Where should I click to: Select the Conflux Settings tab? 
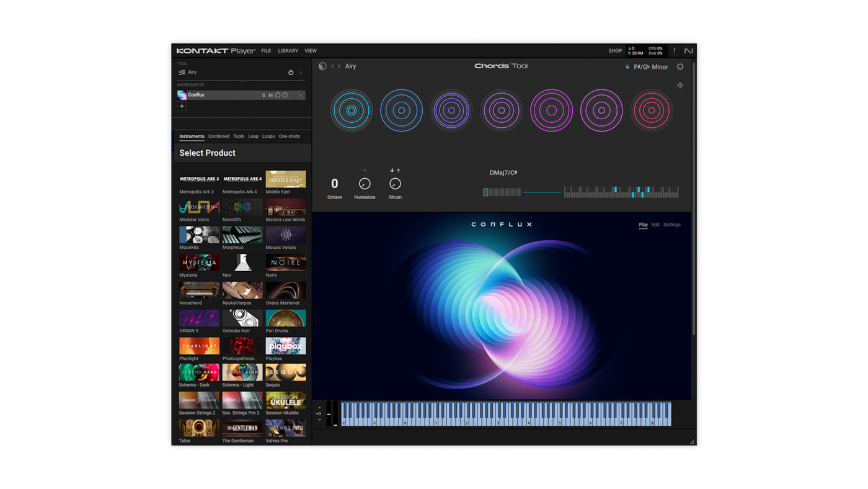672,225
